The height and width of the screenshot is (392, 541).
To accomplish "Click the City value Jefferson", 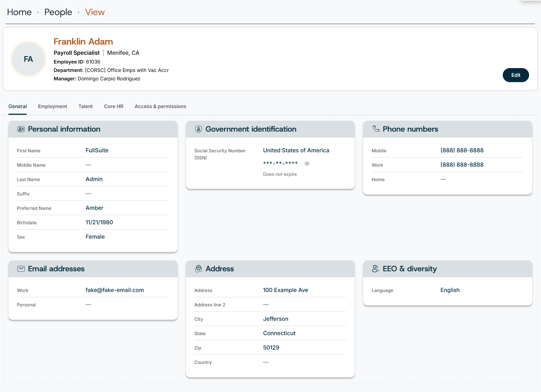I will 276,319.
